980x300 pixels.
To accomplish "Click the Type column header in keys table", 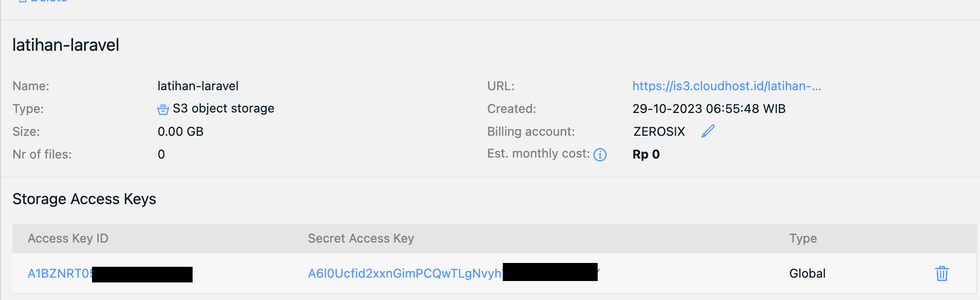I will click(x=803, y=238).
